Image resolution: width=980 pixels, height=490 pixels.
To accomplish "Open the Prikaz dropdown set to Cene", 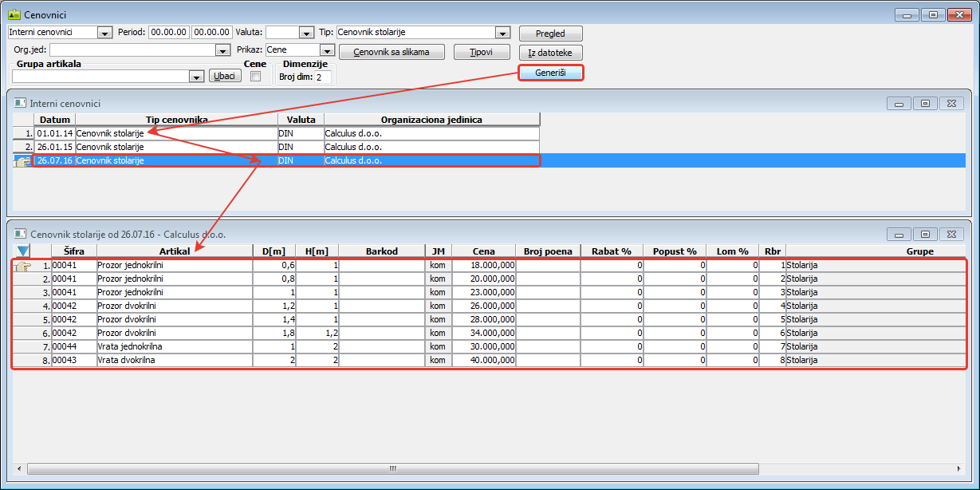I will pos(326,50).
